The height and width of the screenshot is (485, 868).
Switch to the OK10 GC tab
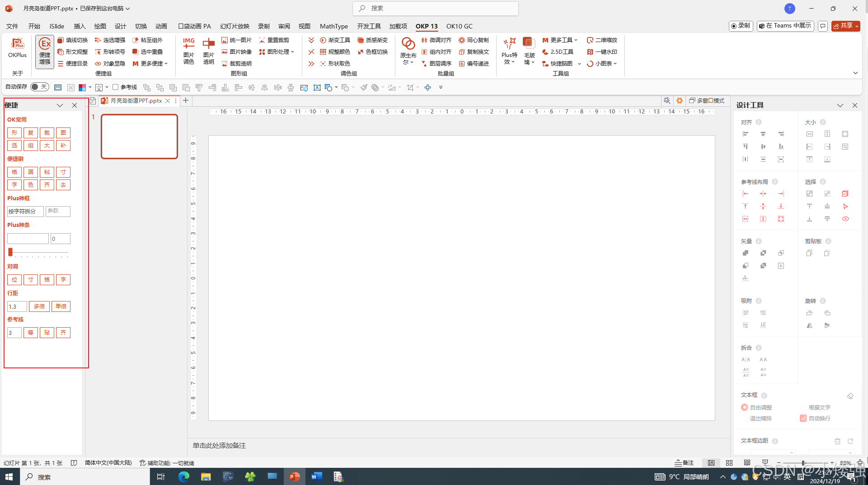click(x=460, y=26)
